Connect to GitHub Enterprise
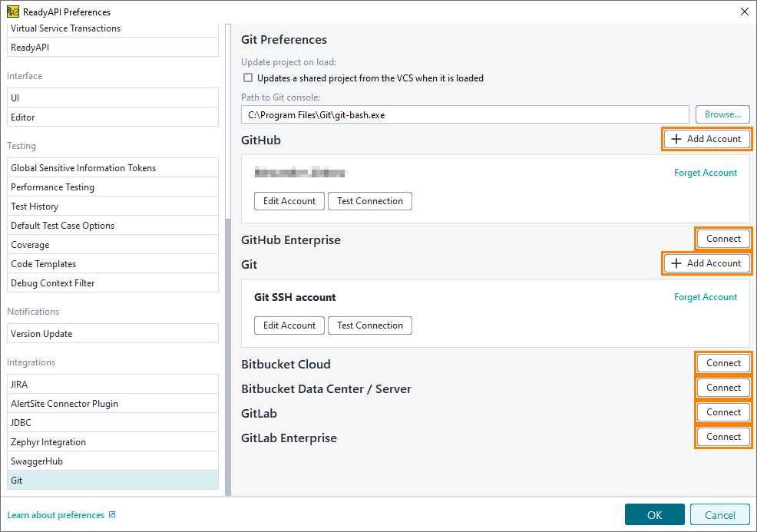The image size is (757, 532). (x=723, y=239)
